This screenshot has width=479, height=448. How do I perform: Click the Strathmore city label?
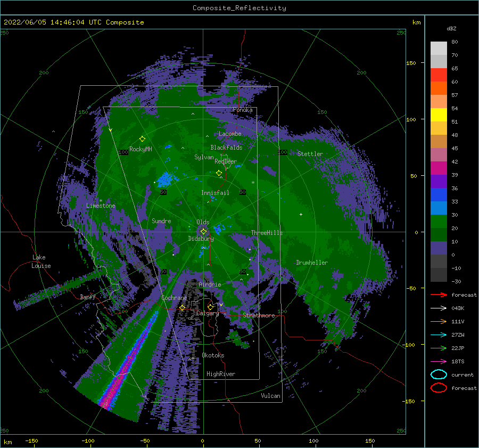[259, 315]
